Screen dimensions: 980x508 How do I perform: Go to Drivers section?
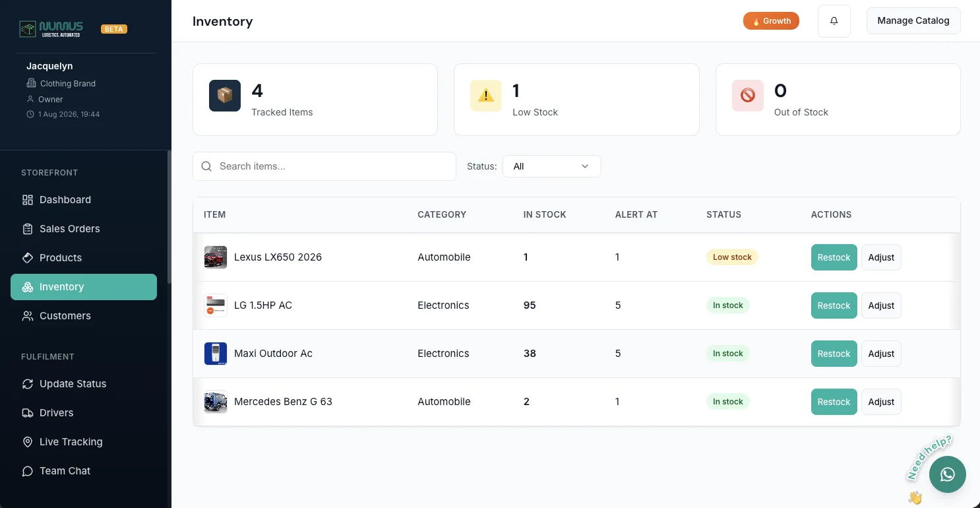click(x=84, y=413)
